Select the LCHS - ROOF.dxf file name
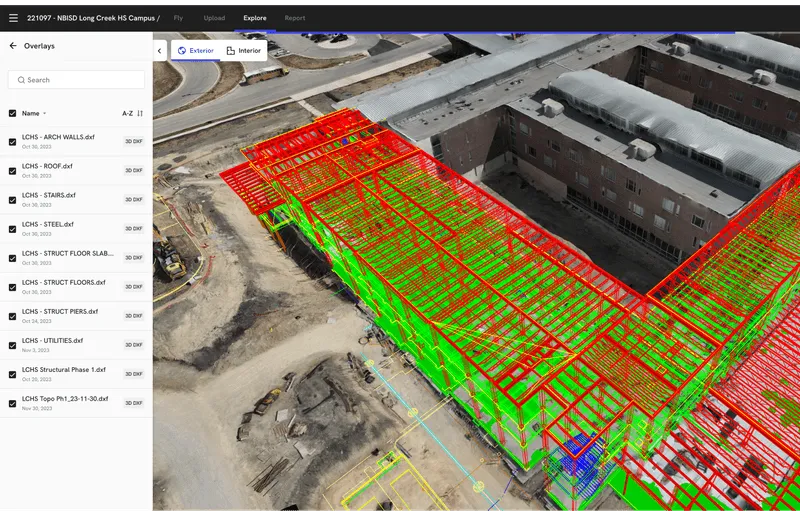The height and width of the screenshot is (512, 800). point(47,166)
